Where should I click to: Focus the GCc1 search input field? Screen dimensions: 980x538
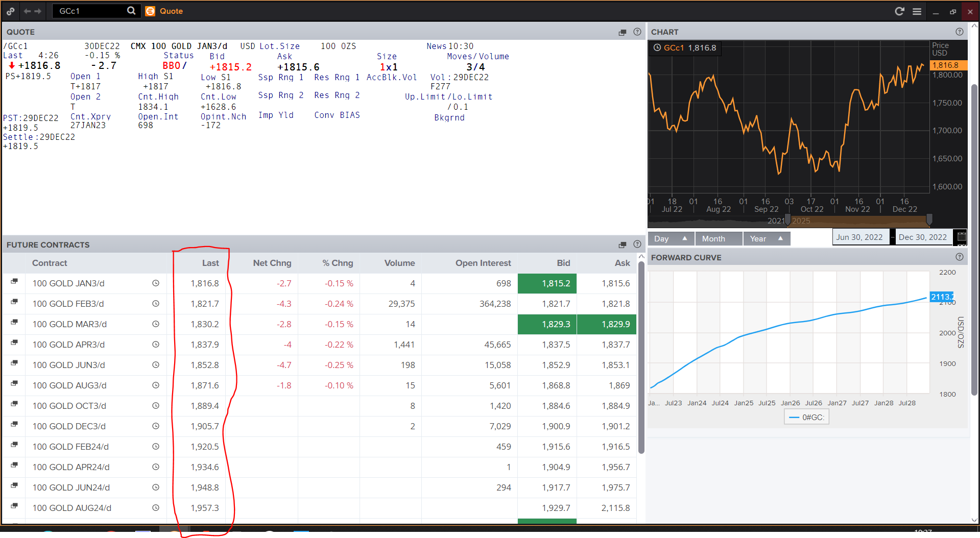(x=92, y=11)
